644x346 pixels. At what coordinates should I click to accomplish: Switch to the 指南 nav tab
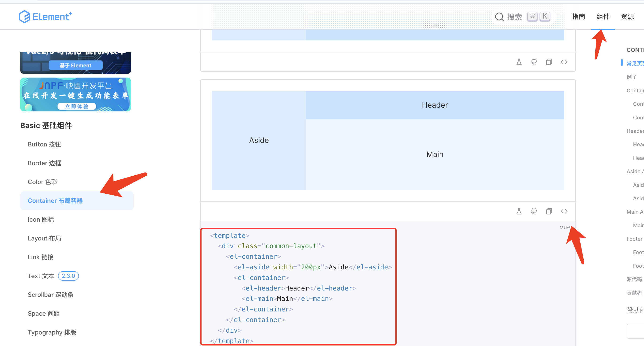tap(578, 16)
